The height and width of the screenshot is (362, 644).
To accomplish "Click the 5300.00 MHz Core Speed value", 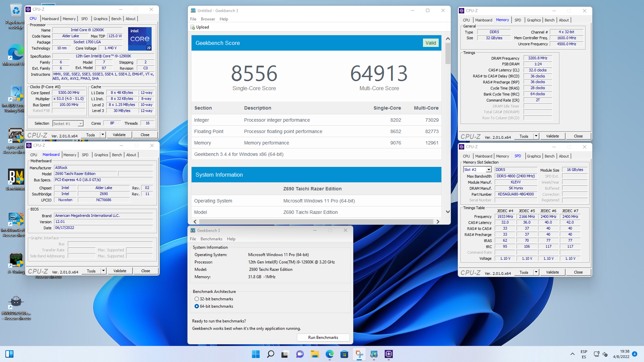I will coord(69,93).
